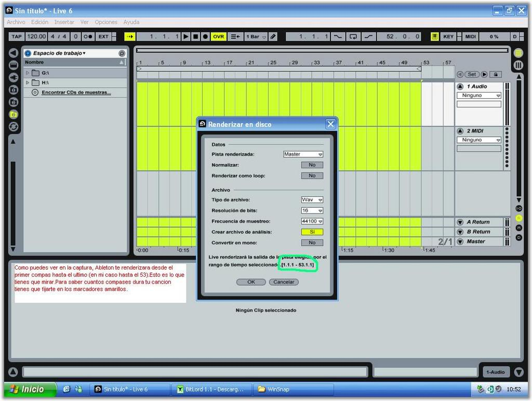Click the loop switch icon
This screenshot has width=532, height=401.
click(353, 36)
